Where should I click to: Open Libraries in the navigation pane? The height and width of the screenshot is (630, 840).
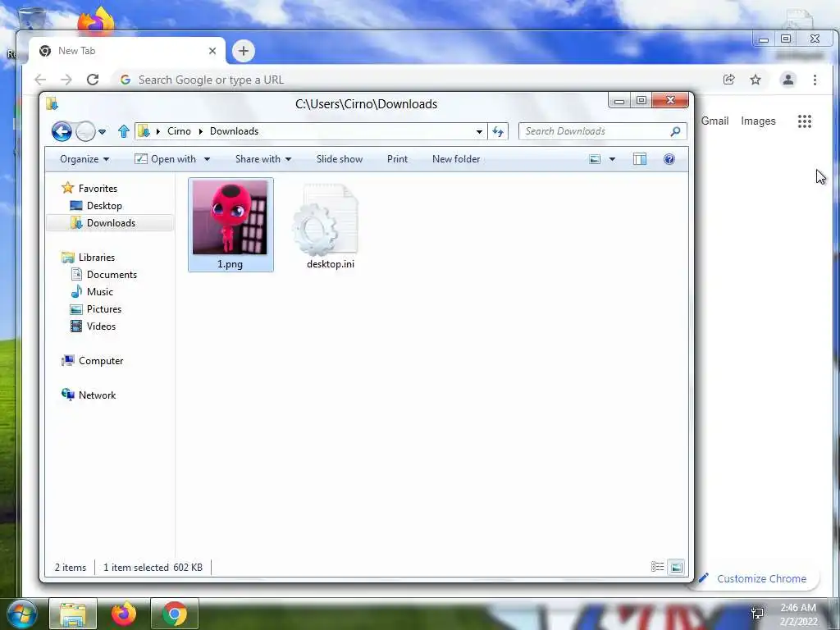pyautogui.click(x=89, y=257)
